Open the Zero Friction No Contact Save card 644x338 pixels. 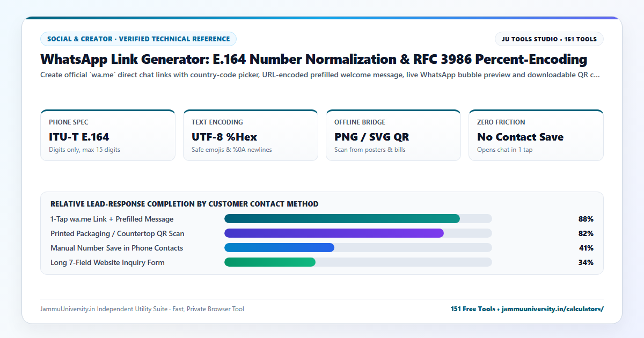tap(536, 135)
